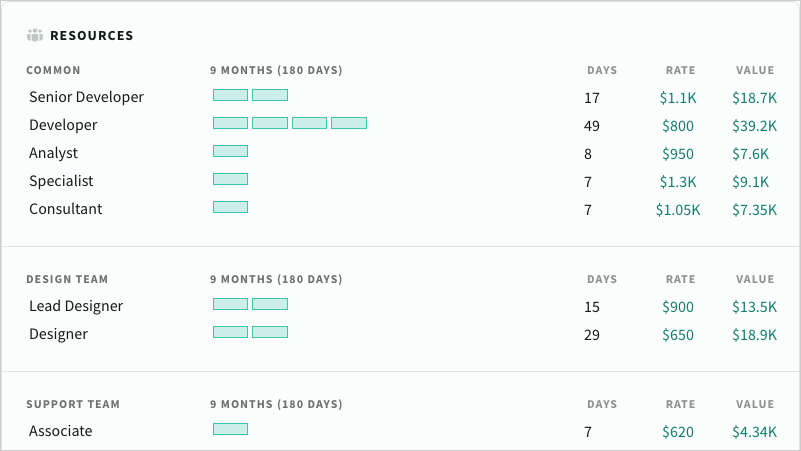Click the Developer $39.2K value
The image size is (801, 451).
[x=754, y=126]
